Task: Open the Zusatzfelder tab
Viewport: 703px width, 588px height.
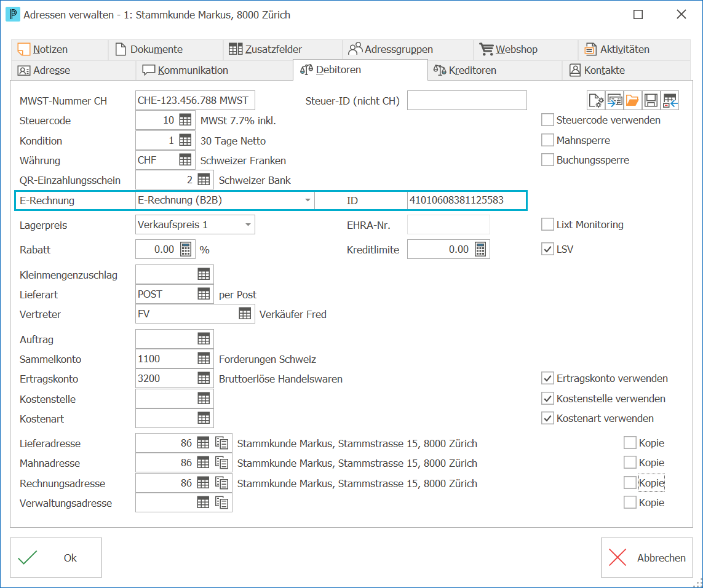Action: tap(283, 49)
